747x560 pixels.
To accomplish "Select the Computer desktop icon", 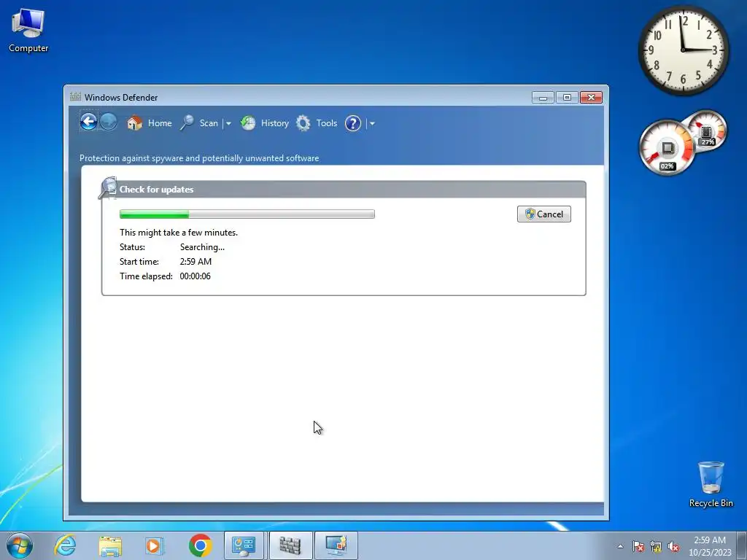I will click(28, 31).
